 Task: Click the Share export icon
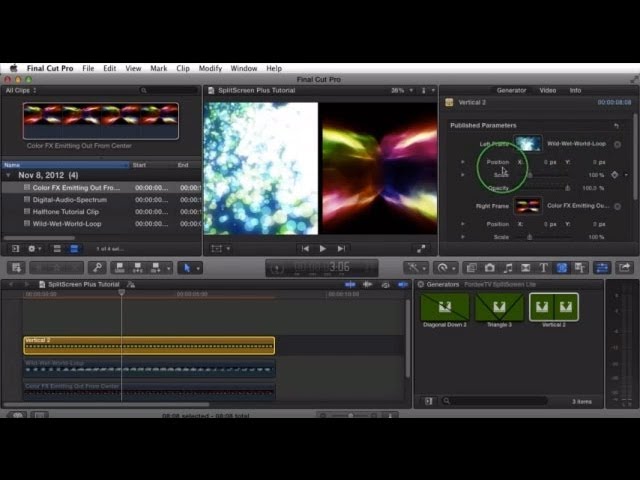click(x=624, y=268)
